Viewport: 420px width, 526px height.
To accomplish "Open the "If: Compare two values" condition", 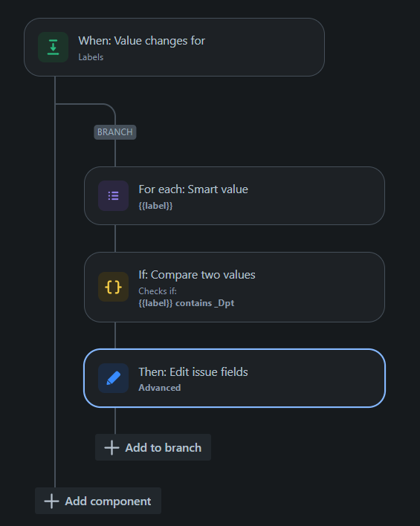I will (x=234, y=288).
